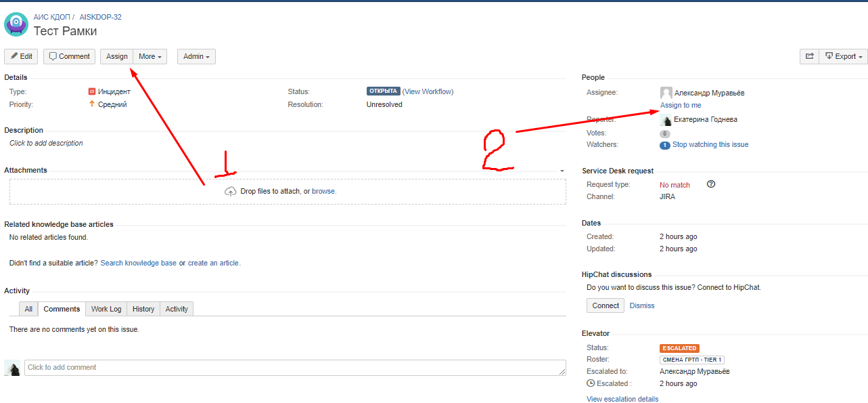Viewport: 868px width, 403px height.
Task: Open the More dropdown menu
Action: [150, 57]
